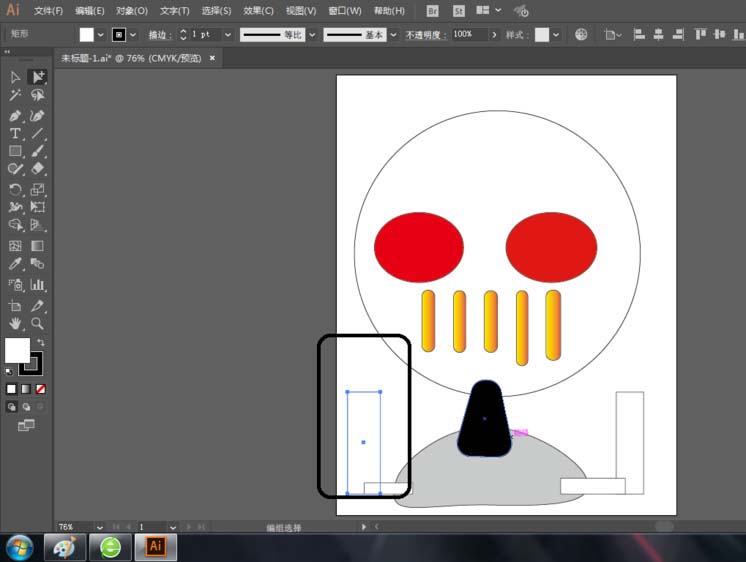Open Adobe Bridge via Br icon
The width and height of the screenshot is (746, 562).
(432, 11)
